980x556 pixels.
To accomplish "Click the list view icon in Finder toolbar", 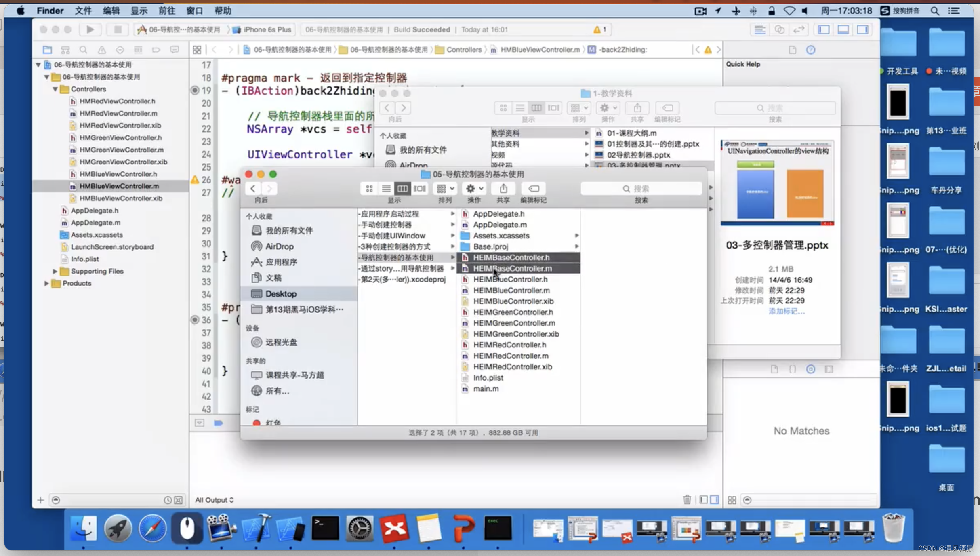I will [386, 188].
